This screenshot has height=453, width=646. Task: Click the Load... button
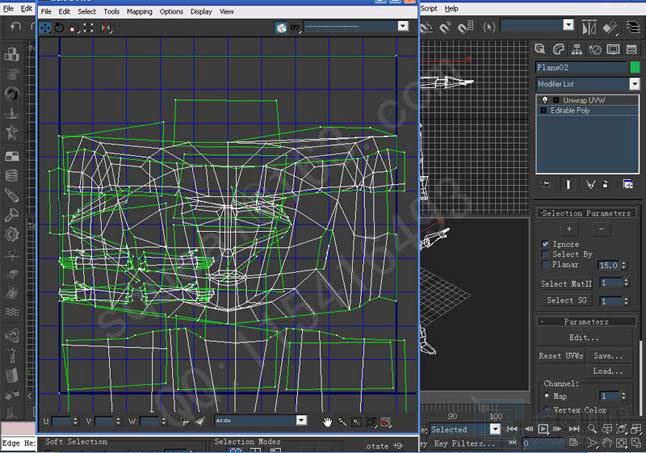[608, 371]
